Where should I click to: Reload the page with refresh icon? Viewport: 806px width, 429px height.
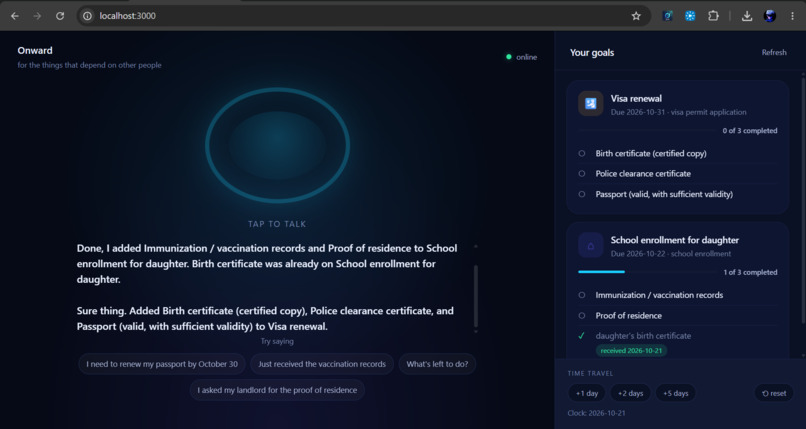coord(60,16)
